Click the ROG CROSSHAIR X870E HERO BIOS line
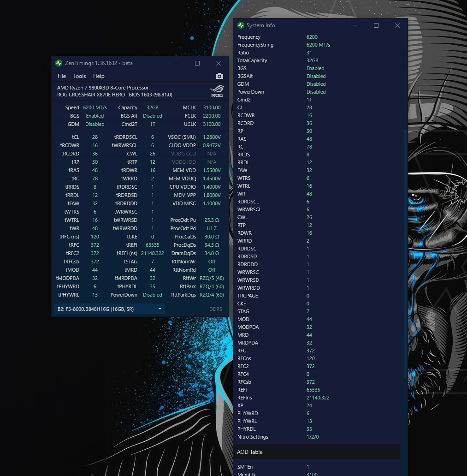Image resolution: width=467 pixels, height=476 pixels. (x=115, y=95)
